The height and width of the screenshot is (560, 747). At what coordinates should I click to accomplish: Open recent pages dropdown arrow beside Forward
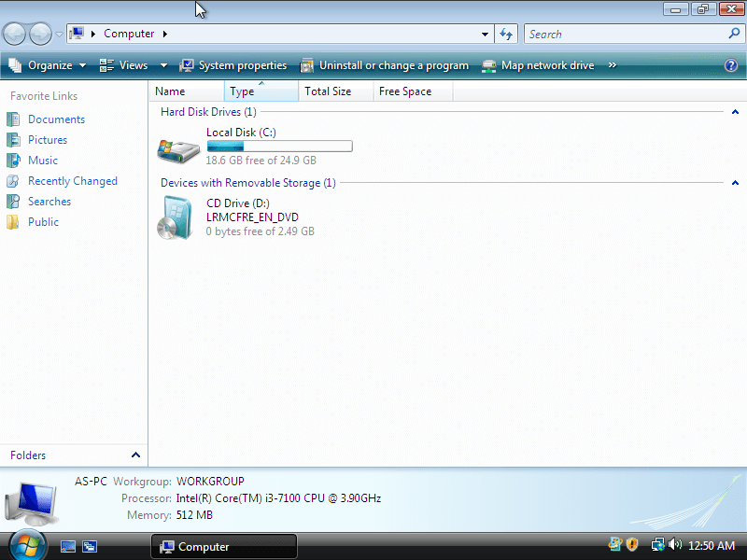(59, 35)
